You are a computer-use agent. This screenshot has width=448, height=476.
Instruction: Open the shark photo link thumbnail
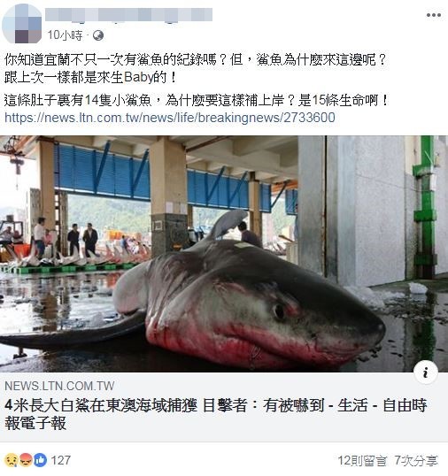(x=224, y=254)
